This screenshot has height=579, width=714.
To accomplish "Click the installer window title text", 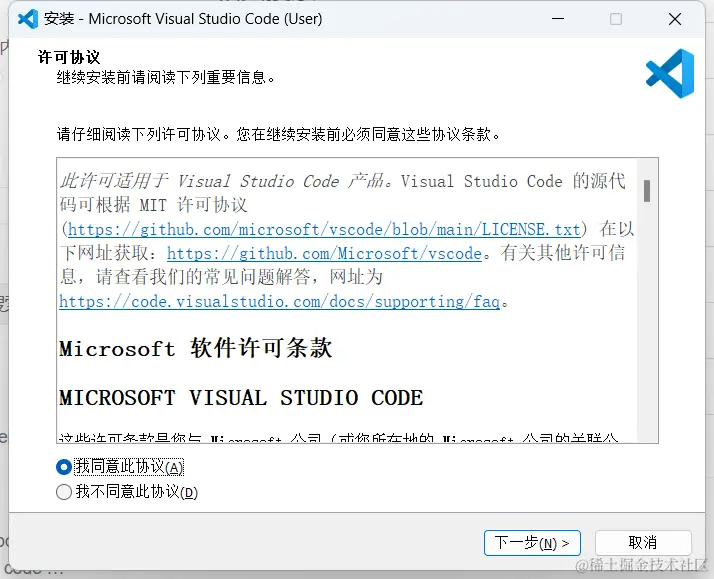I will tap(183, 19).
